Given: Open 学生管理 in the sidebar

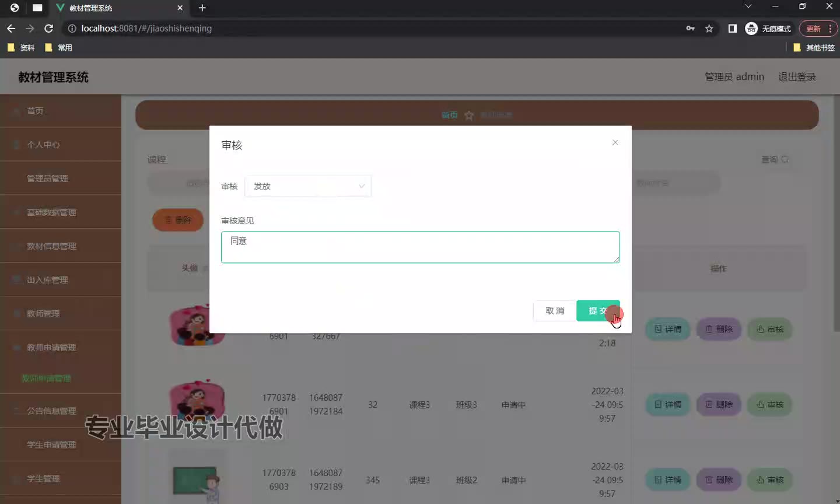Looking at the screenshot, I should tap(61, 478).
